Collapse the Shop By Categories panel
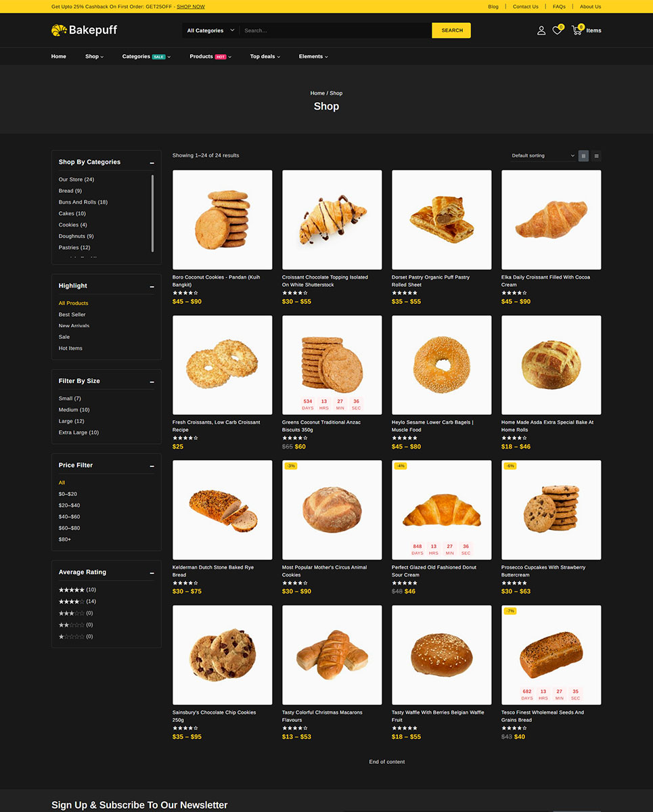653x812 pixels. click(152, 163)
